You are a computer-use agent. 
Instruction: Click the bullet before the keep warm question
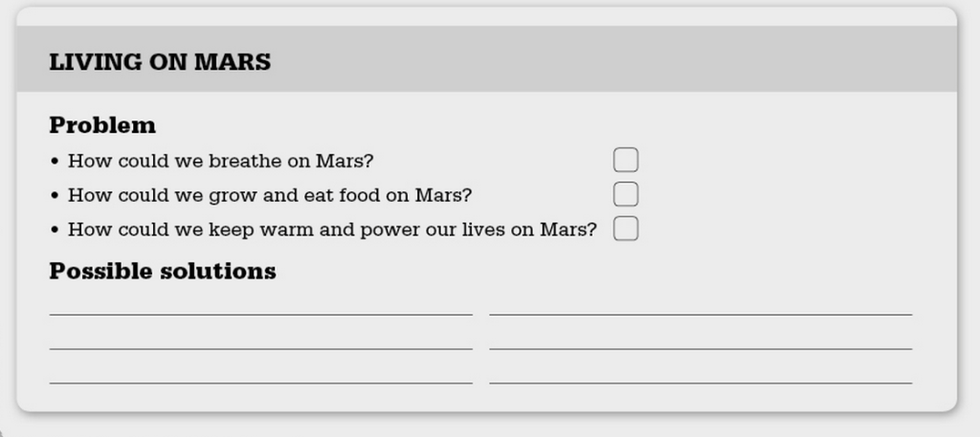(55, 229)
